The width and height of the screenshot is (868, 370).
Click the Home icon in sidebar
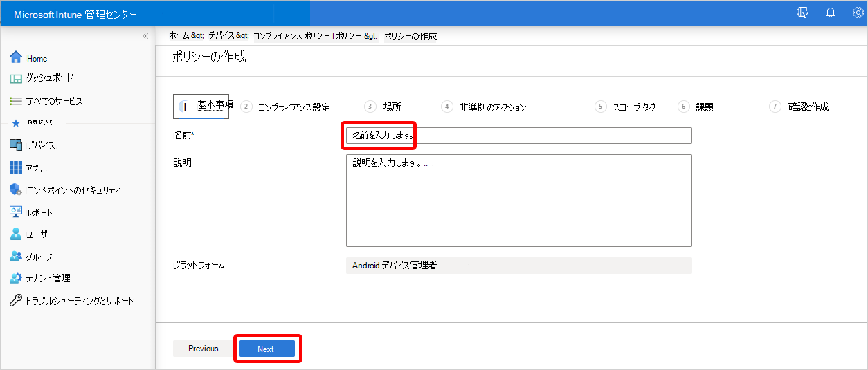16,57
